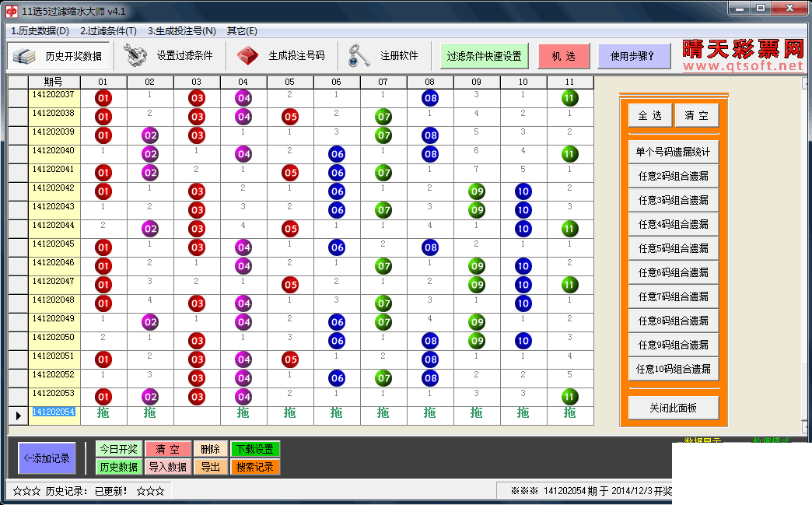Click 关闭此面板 to close panel
This screenshot has width=812, height=505.
[x=674, y=408]
